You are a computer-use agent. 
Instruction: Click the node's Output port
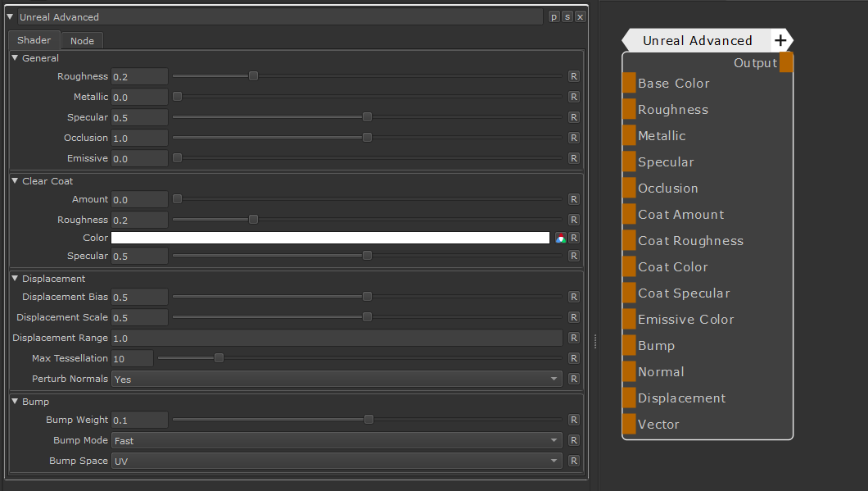pos(786,63)
